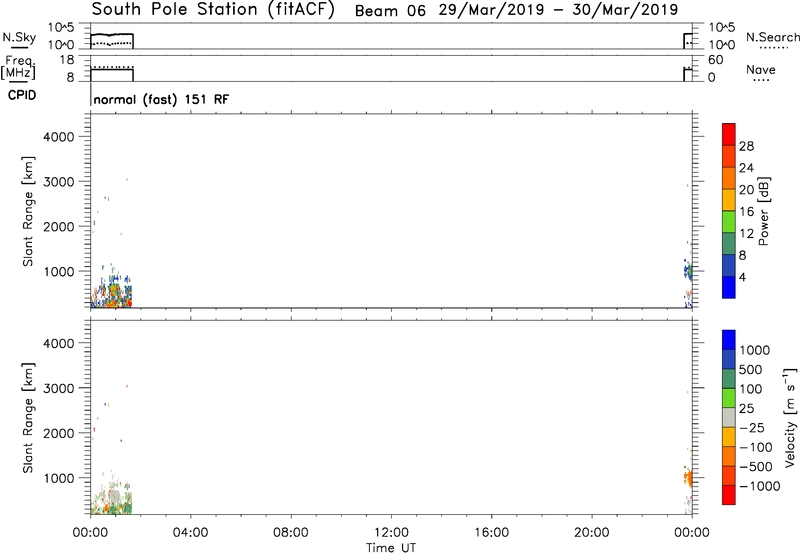Screen dimensions: 800x554
Task: Click the 'Velocity [m s-1]' color bar label
Action: pyautogui.click(x=790, y=417)
